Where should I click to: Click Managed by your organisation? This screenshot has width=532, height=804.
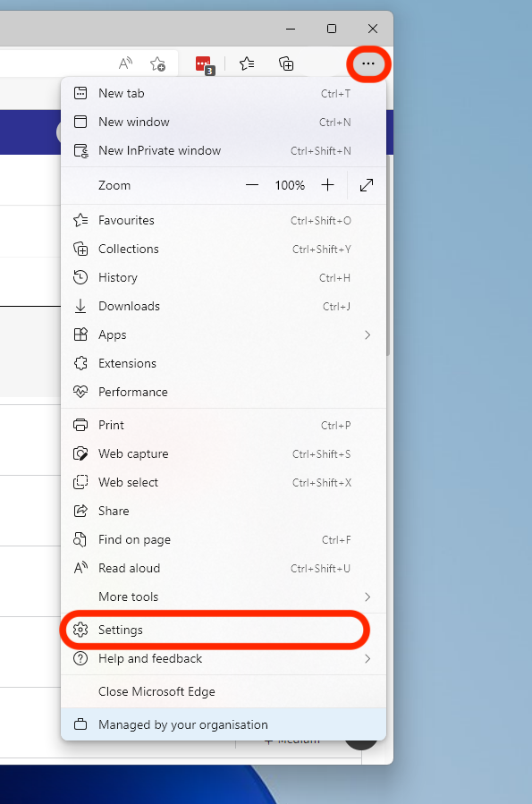point(224,724)
